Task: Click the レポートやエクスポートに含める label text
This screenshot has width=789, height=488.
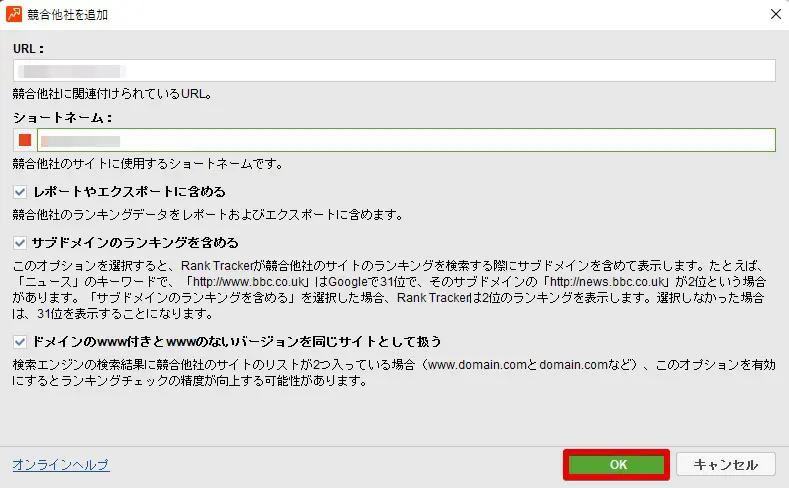Action: coord(129,191)
